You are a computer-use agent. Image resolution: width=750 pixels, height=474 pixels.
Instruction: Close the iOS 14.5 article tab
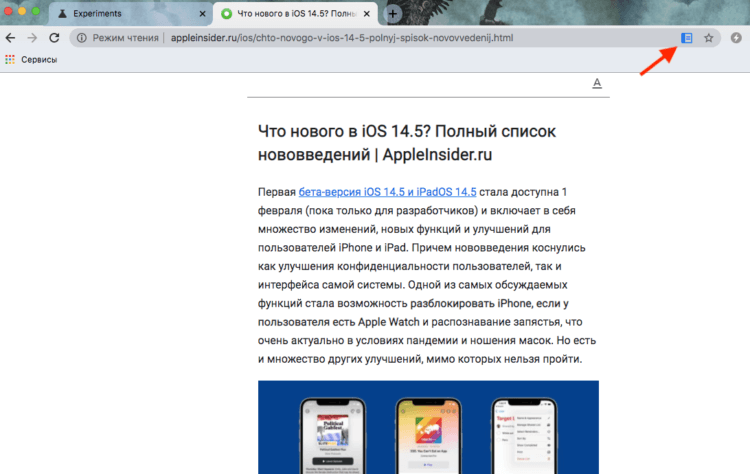coord(367,14)
